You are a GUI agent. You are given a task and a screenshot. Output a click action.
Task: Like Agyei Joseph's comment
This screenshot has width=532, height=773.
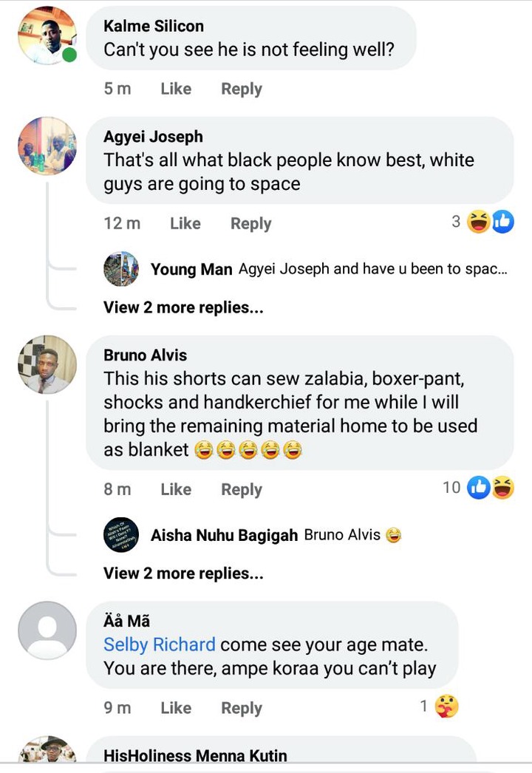(x=185, y=223)
